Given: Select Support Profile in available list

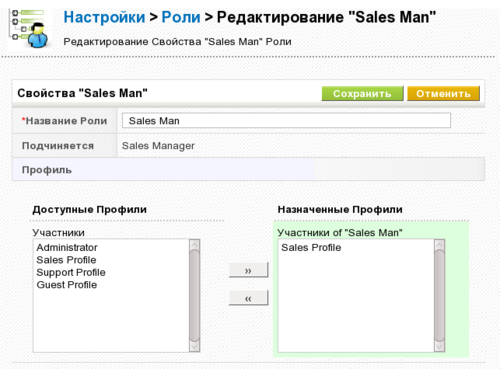Looking at the screenshot, I should click(x=71, y=272).
